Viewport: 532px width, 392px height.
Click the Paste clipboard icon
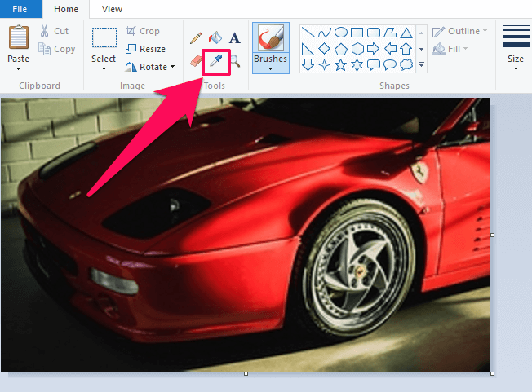(19, 37)
